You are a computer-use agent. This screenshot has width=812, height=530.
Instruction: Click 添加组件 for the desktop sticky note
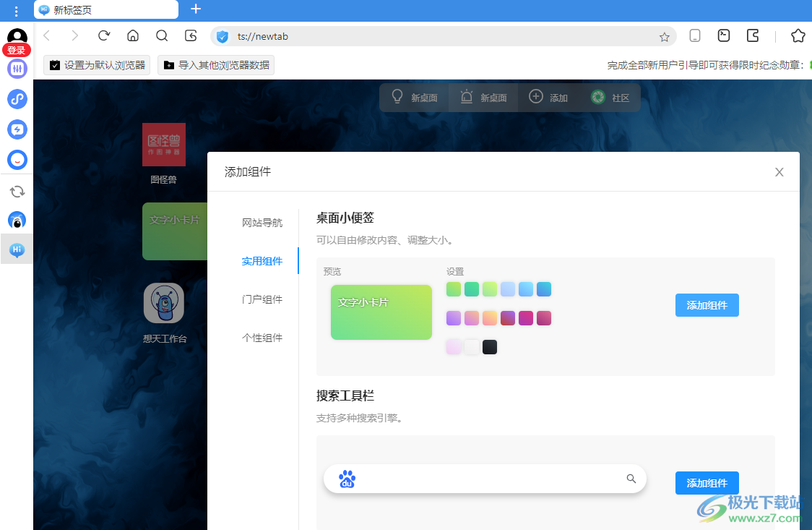click(707, 305)
